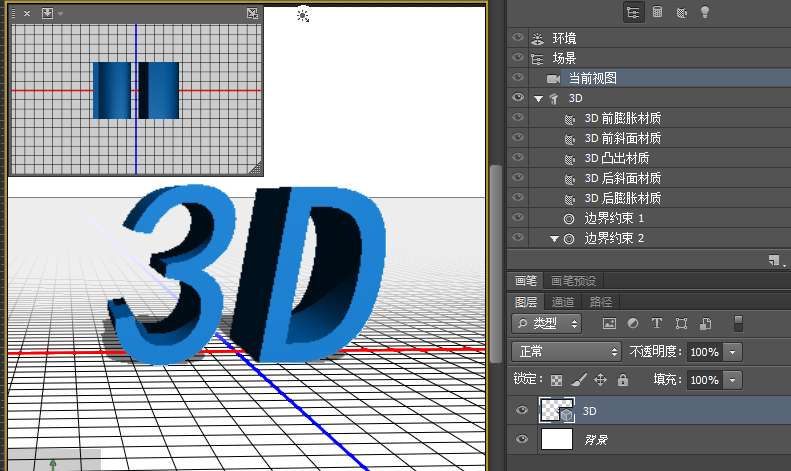Screen dimensions: 791x471
Task: Click the 背景 layer thumbnail
Action: (557, 439)
